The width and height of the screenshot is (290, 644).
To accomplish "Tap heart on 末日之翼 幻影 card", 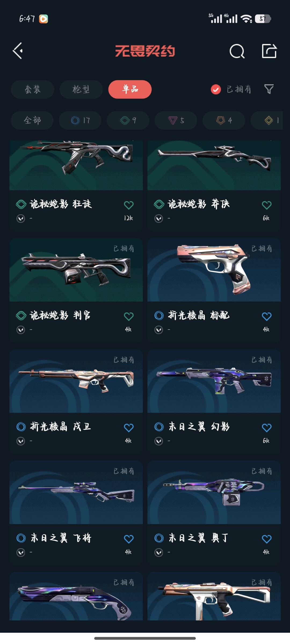I will (266, 428).
